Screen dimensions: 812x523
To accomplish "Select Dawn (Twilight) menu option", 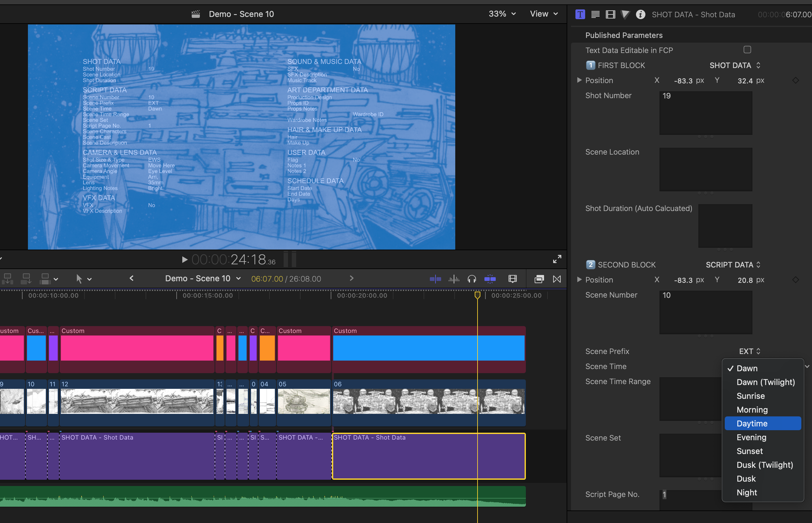I will pyautogui.click(x=763, y=382).
